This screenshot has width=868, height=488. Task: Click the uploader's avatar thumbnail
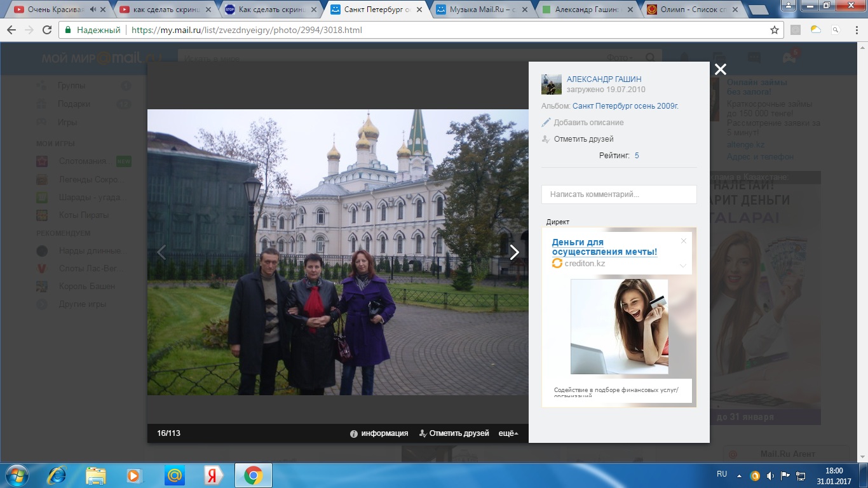coord(552,85)
